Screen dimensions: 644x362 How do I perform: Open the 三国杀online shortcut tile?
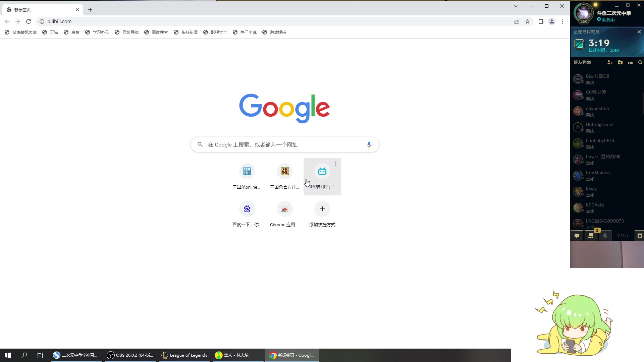247,177
